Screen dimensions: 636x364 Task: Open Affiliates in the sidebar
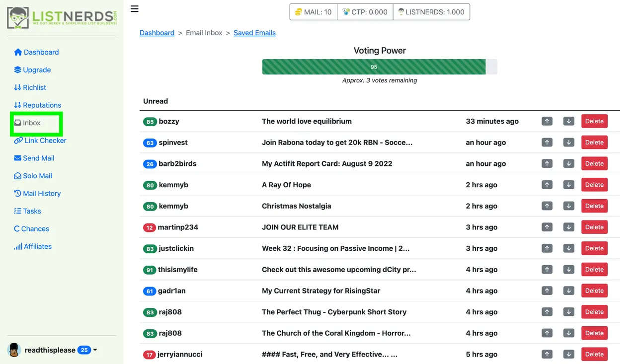tap(33, 246)
